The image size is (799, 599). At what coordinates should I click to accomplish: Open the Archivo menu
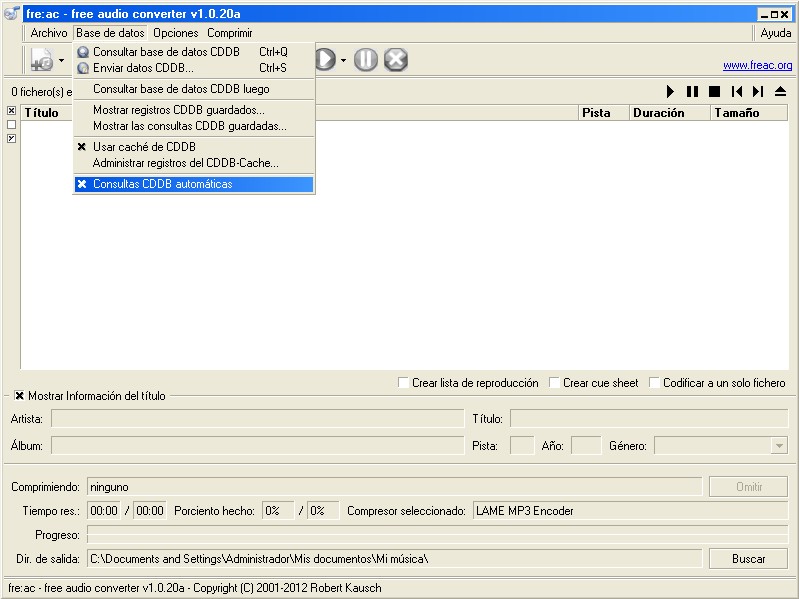pos(49,33)
